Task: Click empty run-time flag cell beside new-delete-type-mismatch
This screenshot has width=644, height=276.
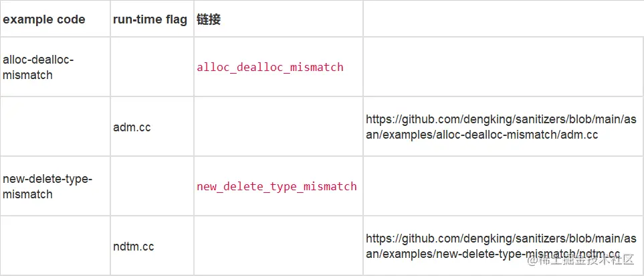Action: [x=152, y=186]
